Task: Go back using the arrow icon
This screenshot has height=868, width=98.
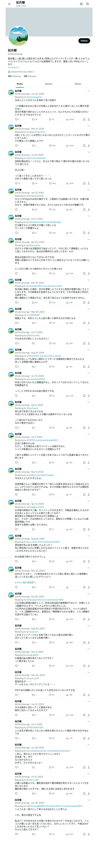Action: pos(9,4)
